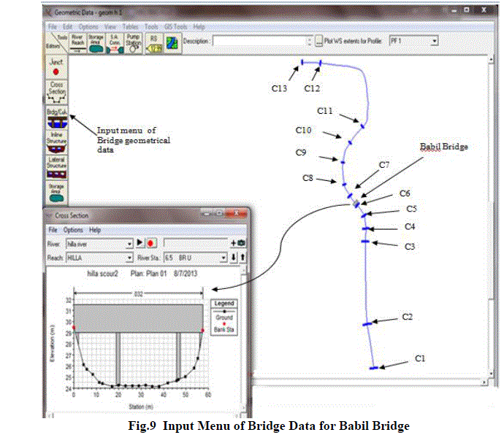Image resolution: width=504 pixels, height=435 pixels.
Task: Go to next river station down arrow
Action: (x=234, y=258)
